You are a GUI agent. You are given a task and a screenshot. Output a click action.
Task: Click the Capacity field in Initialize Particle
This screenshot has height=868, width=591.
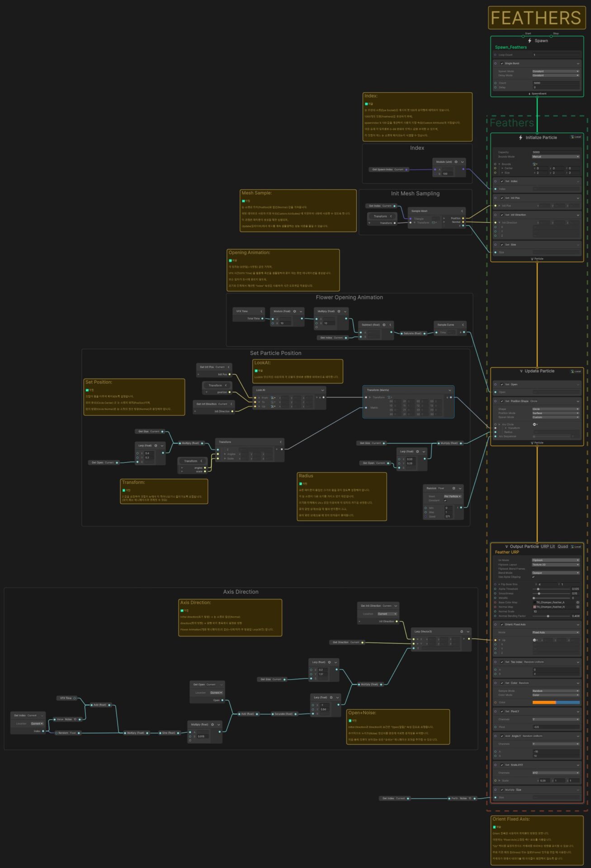coord(556,152)
